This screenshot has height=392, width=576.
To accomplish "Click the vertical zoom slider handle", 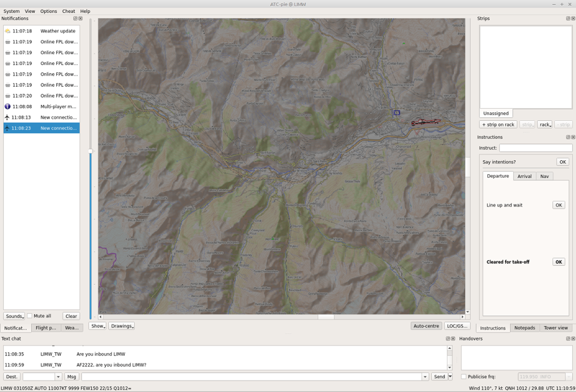I will coord(91,151).
